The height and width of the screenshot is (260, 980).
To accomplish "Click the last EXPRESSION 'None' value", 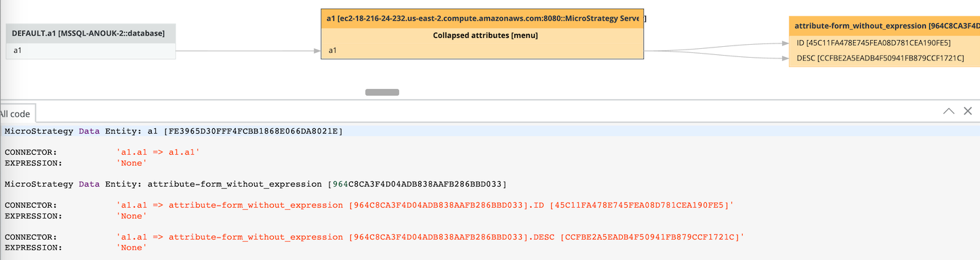I will click(131, 248).
